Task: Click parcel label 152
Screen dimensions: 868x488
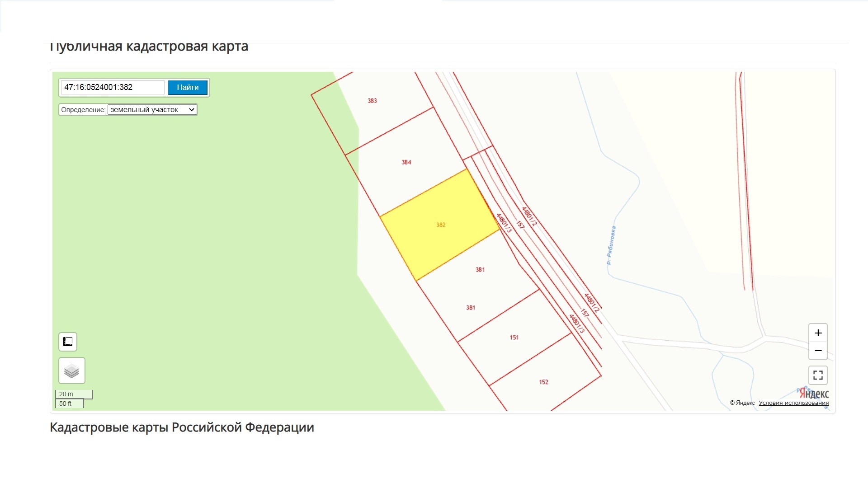Action: pos(543,382)
